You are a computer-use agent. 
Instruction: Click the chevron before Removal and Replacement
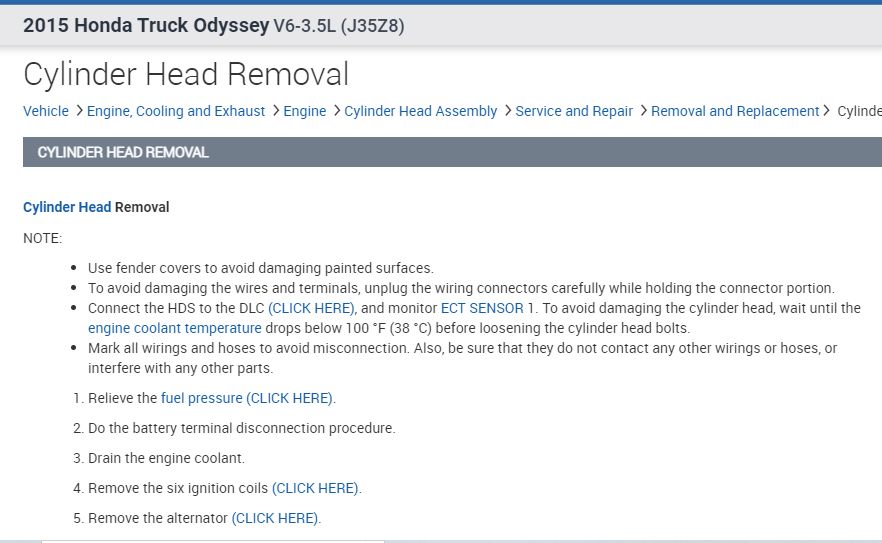643,111
